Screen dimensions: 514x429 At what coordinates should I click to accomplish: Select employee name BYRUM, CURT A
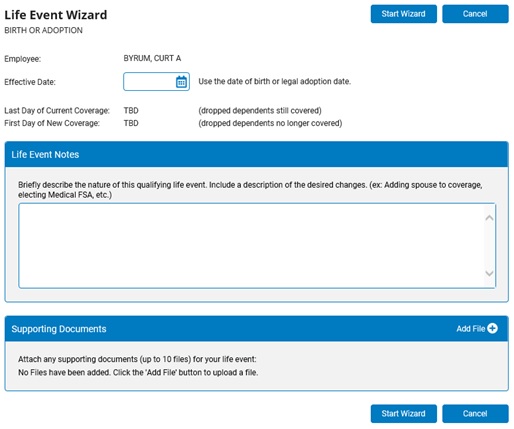[152, 58]
